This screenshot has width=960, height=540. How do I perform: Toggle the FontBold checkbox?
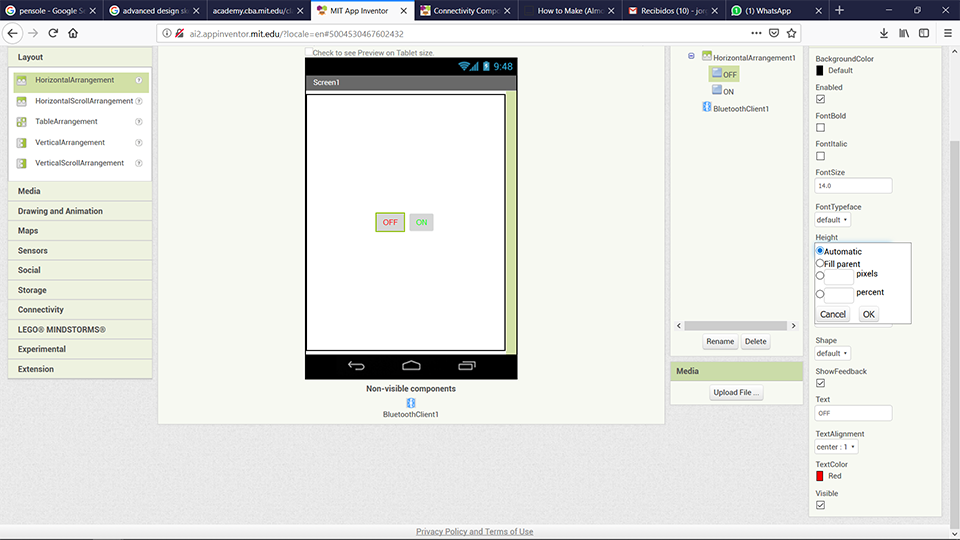point(820,127)
